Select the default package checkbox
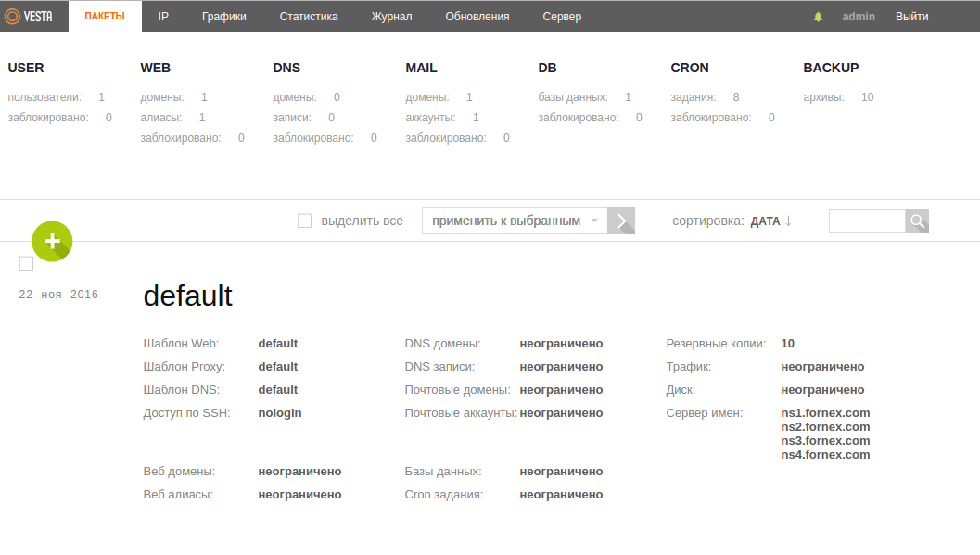The height and width of the screenshot is (555, 980). tap(26, 264)
